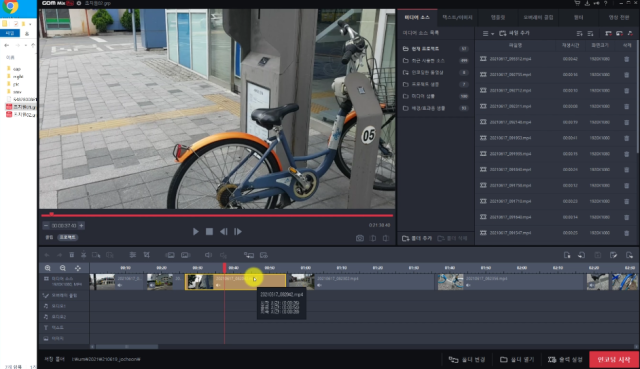Image resolution: width=640 pixels, height=369 pixels.
Task: Click the selected orange timeline clip
Action: (x=236, y=282)
